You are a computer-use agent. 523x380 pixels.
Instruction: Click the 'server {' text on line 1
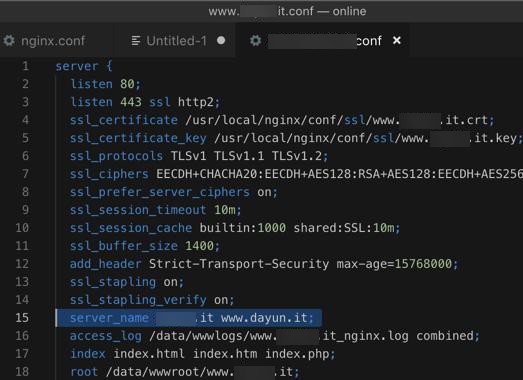pyautogui.click(x=84, y=66)
